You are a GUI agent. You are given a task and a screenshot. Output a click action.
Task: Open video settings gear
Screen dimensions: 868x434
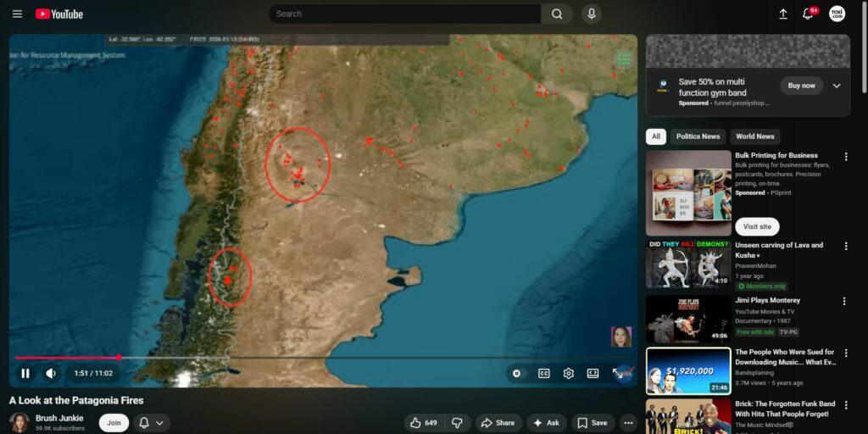click(569, 373)
